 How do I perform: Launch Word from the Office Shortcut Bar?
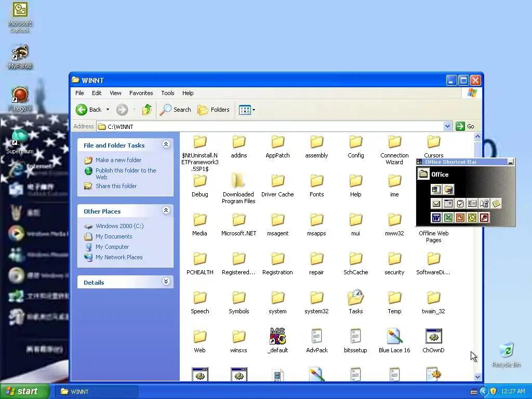(x=436, y=218)
